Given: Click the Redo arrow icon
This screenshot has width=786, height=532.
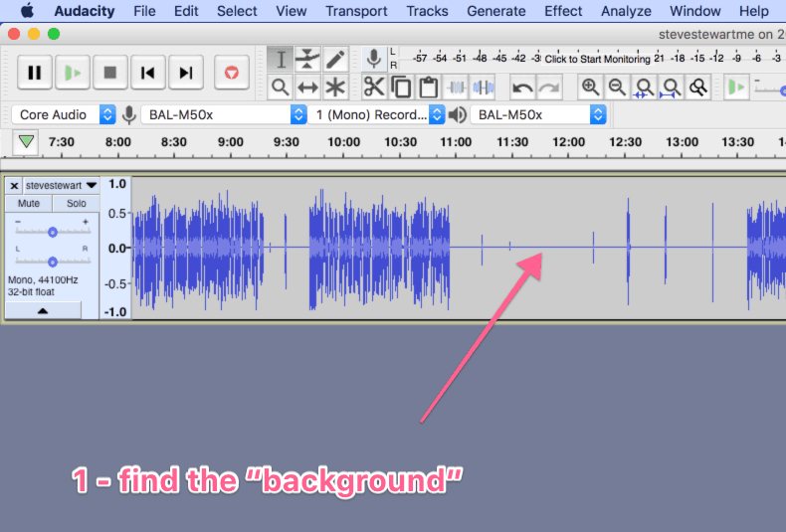Looking at the screenshot, I should pyautogui.click(x=549, y=88).
